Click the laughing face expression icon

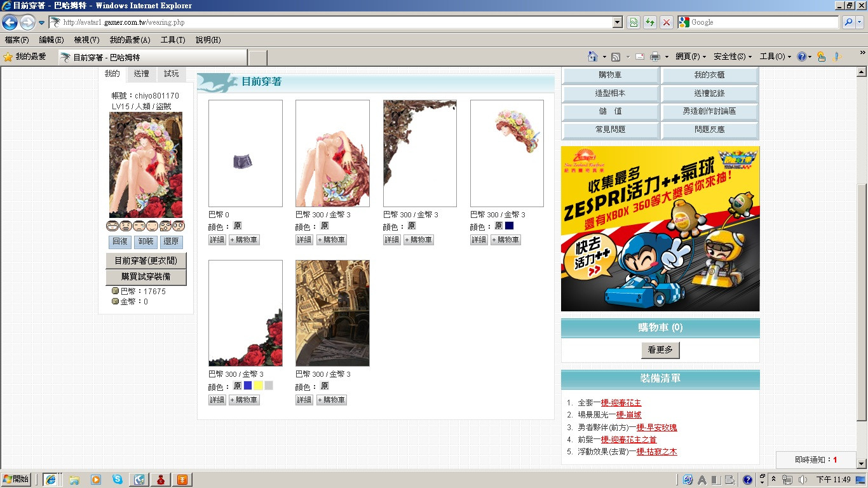[112, 226]
